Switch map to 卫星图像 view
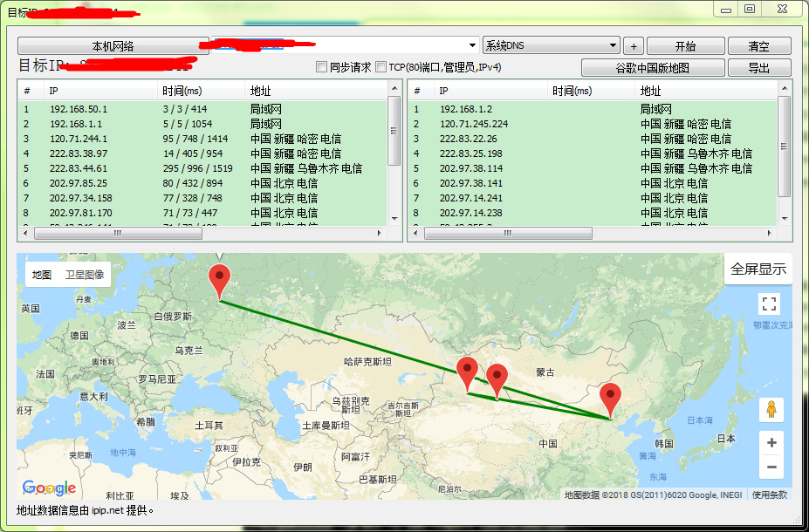Viewport: 809px width, 532px height. [85, 275]
